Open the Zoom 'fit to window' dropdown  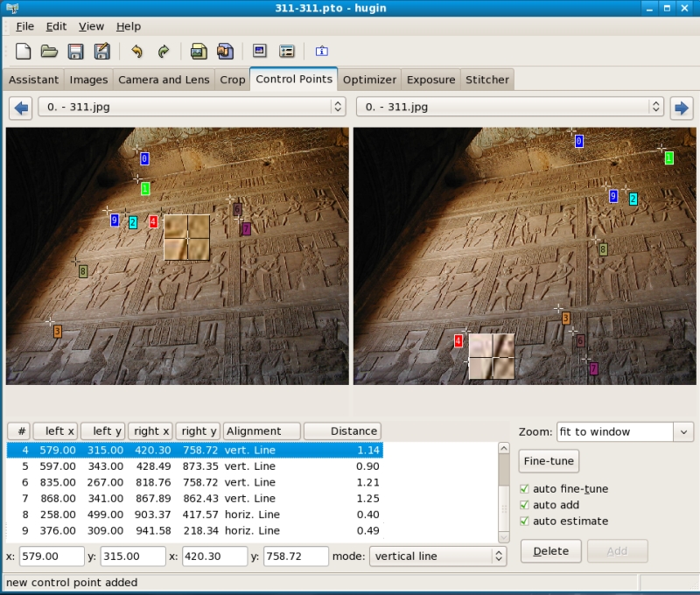point(682,431)
